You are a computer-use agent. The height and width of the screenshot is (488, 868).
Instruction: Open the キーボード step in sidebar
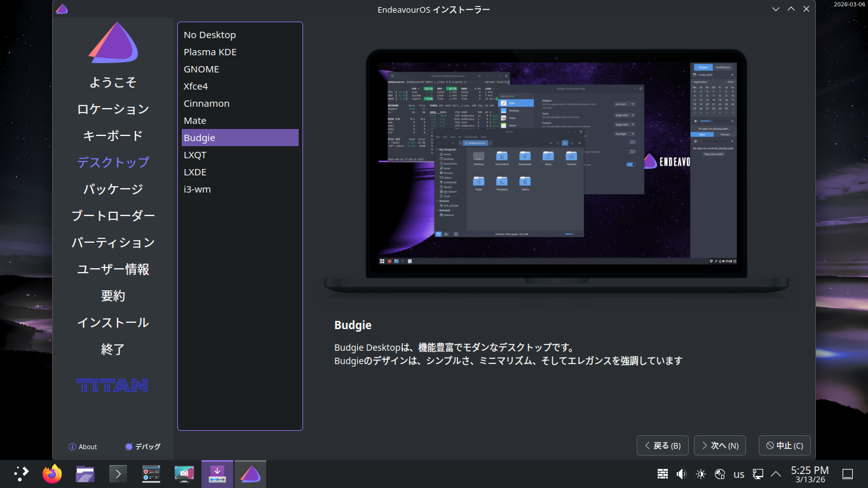click(x=113, y=136)
